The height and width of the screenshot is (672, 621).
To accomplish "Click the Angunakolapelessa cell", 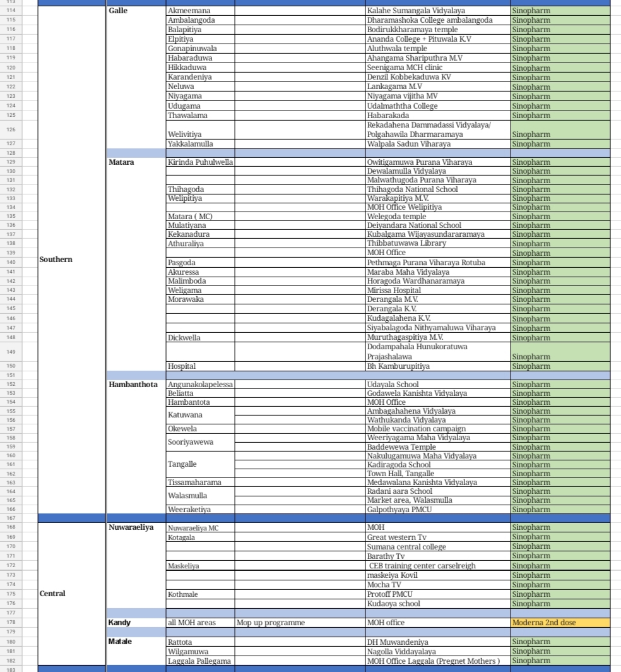I will 200,385.
